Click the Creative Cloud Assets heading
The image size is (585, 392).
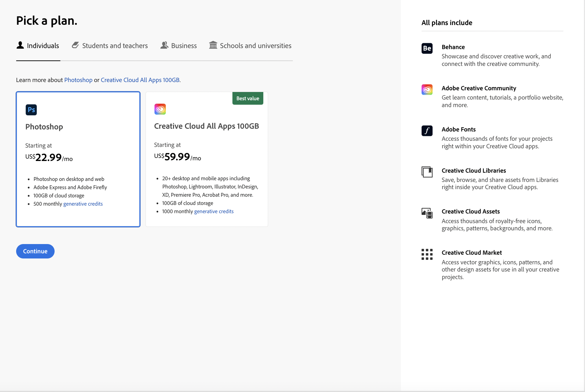[471, 211]
